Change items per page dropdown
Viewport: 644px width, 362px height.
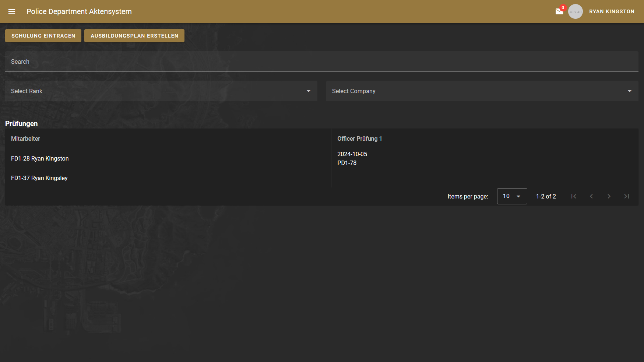(512, 196)
